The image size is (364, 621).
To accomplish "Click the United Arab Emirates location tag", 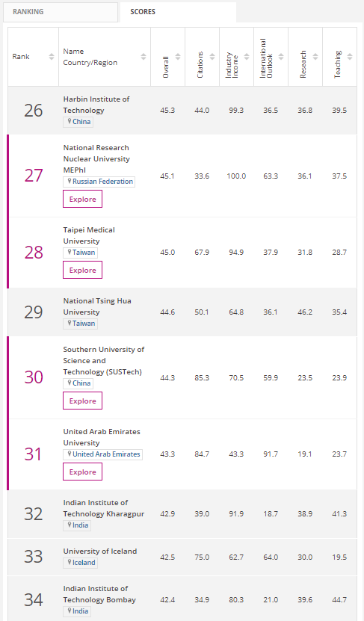I will (x=102, y=454).
